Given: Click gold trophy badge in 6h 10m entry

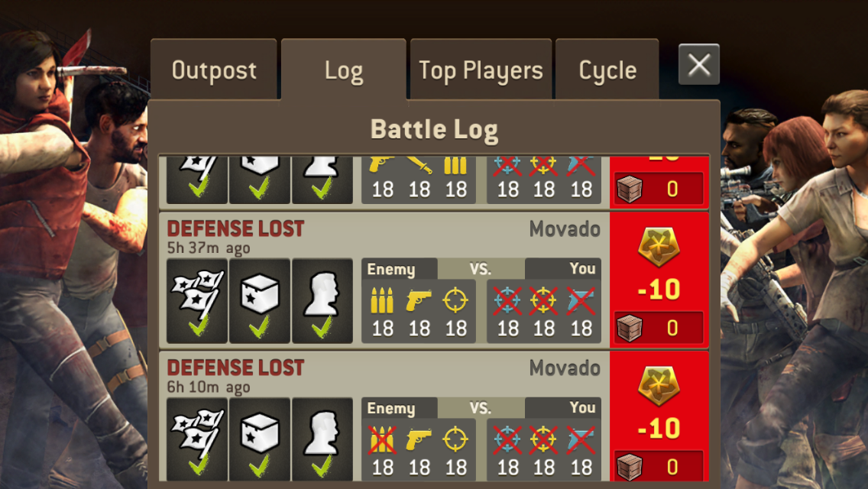Looking at the screenshot, I should coord(659,385).
